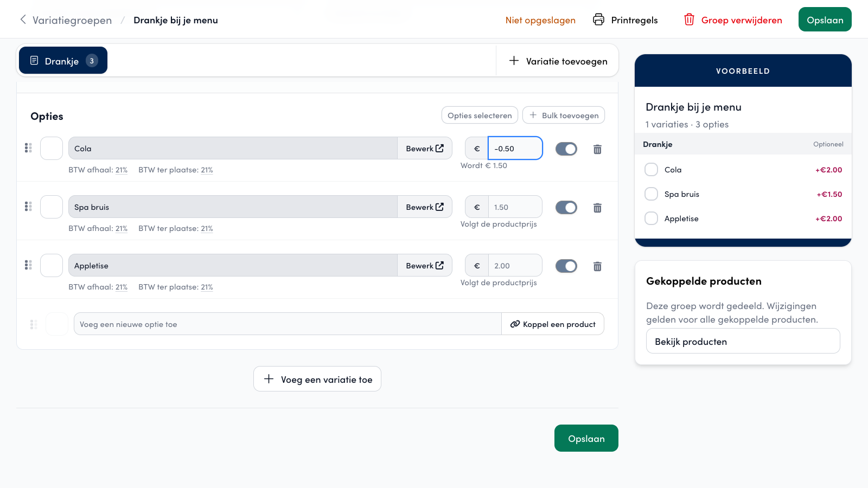Click Spa bruis BTW ter plaatse 21%
The height and width of the screenshot is (488, 868).
[207, 229]
